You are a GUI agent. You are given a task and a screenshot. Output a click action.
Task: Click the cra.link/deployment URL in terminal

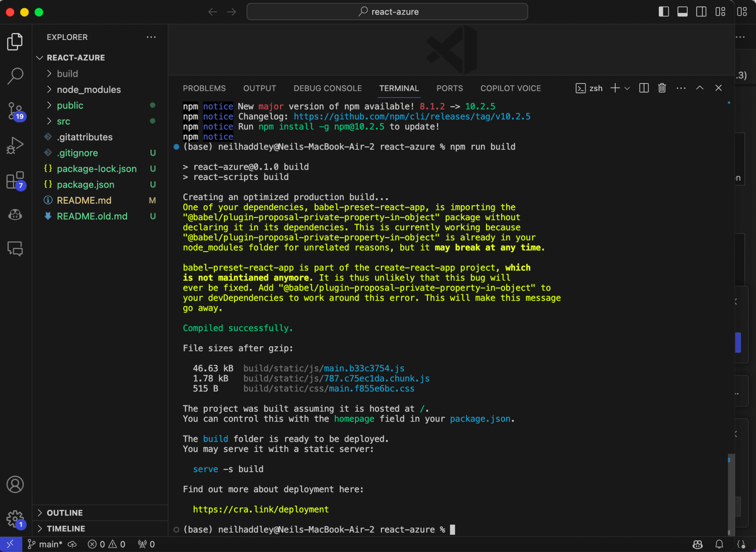coord(261,510)
